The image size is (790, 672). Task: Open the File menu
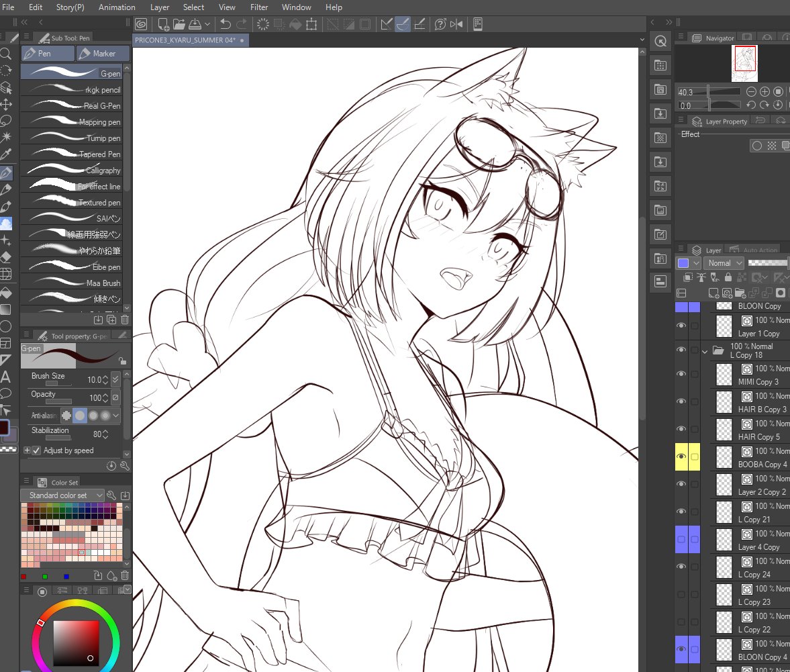(8, 7)
